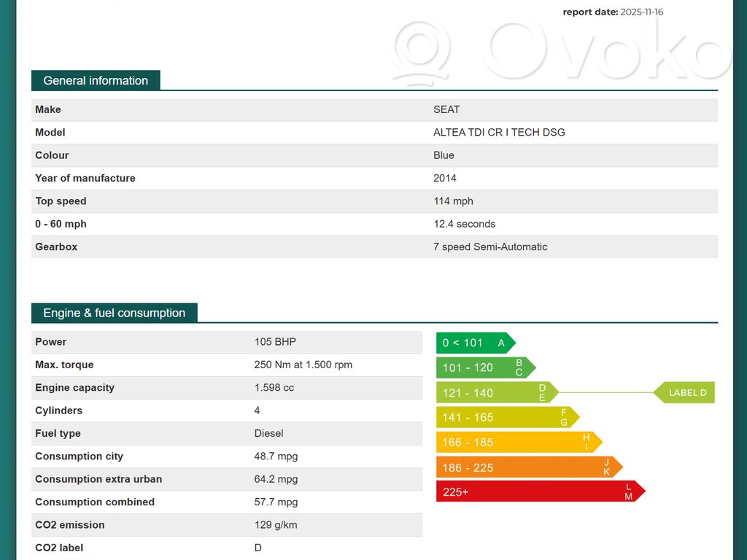Select the ALTEA TDI CR I TECH DSG value

coord(499,133)
